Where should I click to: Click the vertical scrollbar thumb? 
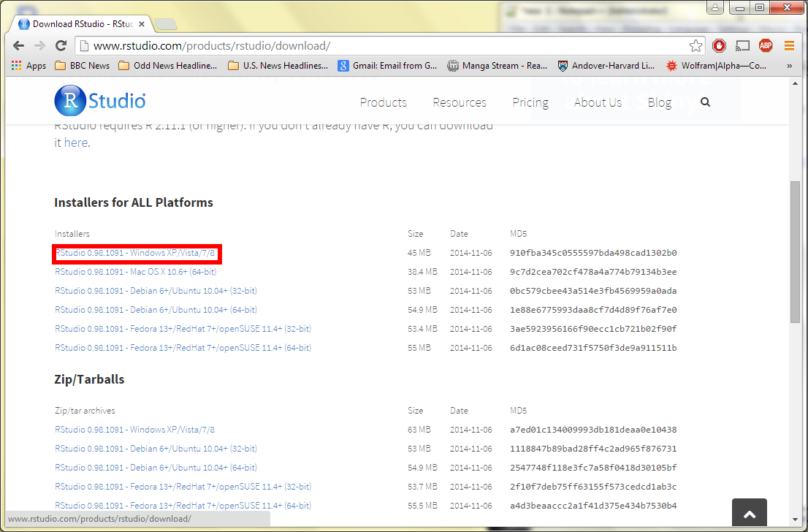pyautogui.click(x=795, y=253)
